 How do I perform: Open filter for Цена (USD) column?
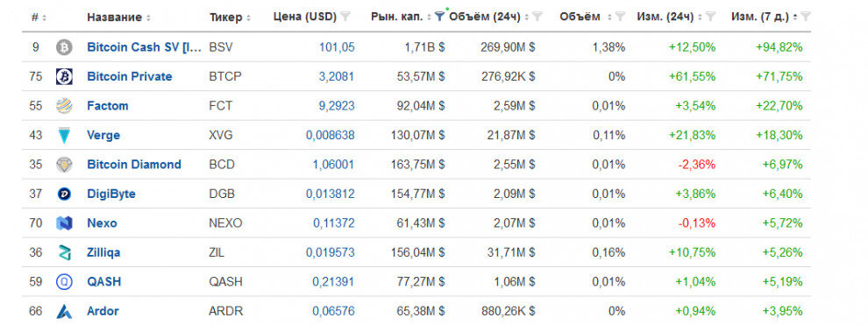345,18
